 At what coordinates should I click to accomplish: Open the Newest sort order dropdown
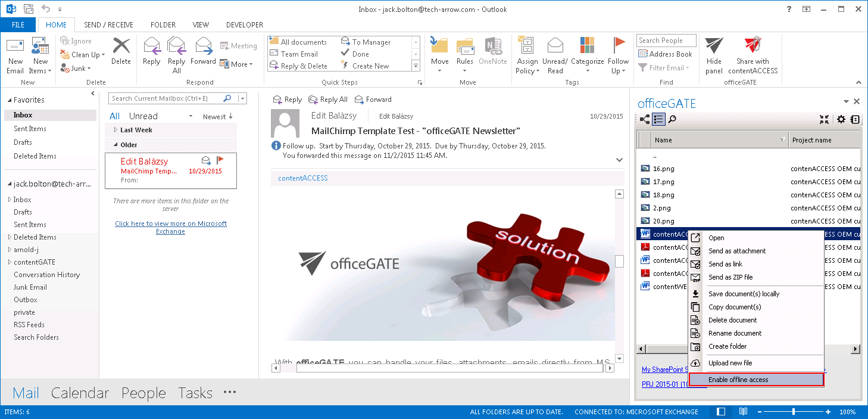[218, 116]
